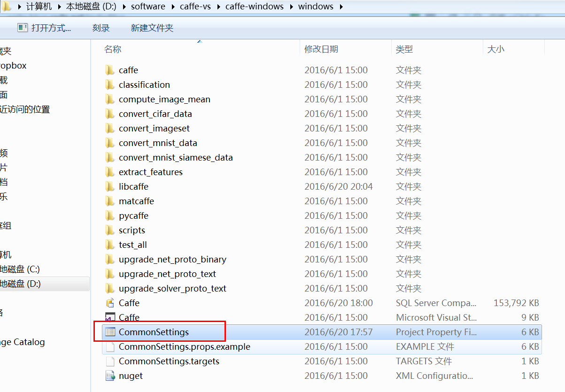
Task: Click the "XML Configuratio..." type cell
Action: (434, 376)
